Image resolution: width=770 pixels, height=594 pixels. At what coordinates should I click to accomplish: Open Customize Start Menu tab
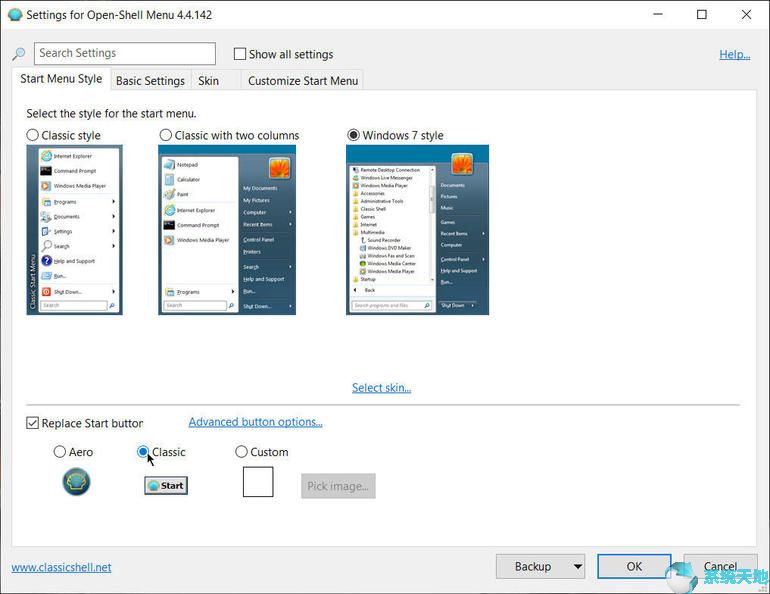click(303, 81)
